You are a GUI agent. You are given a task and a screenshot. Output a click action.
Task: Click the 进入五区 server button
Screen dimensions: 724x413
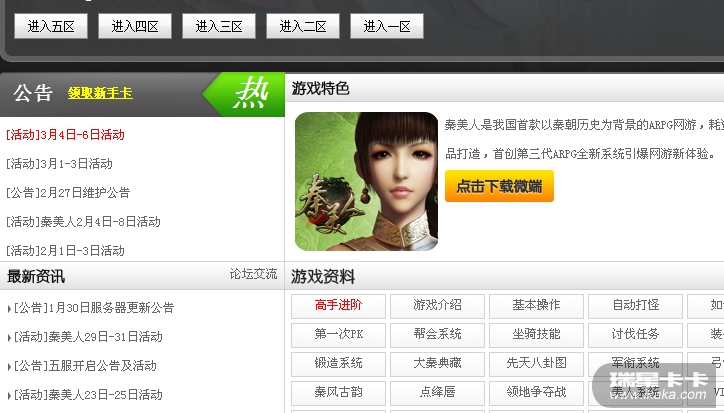51,26
